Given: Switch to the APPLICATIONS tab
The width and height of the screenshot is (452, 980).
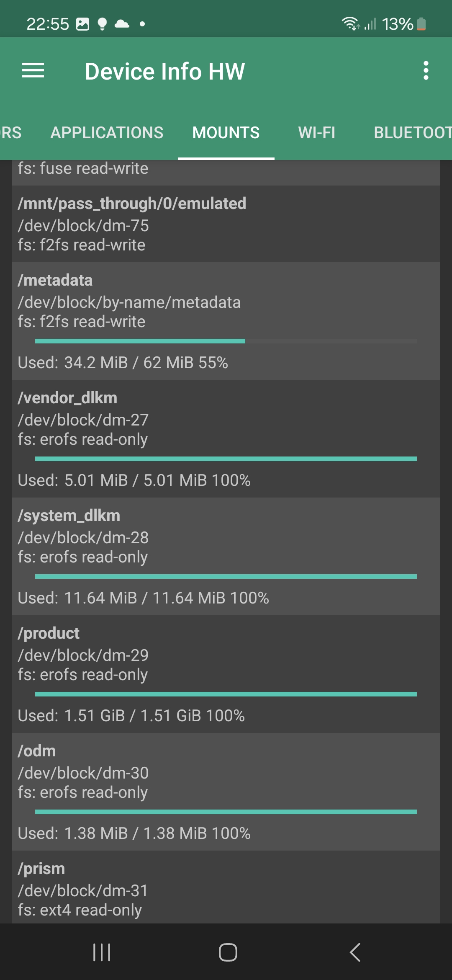Looking at the screenshot, I should (107, 133).
